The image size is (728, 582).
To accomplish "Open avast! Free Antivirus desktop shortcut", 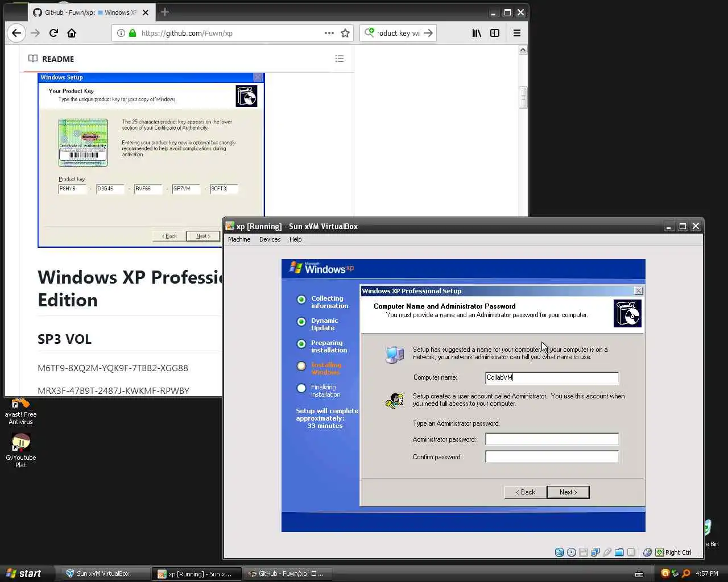I will 20,411.
